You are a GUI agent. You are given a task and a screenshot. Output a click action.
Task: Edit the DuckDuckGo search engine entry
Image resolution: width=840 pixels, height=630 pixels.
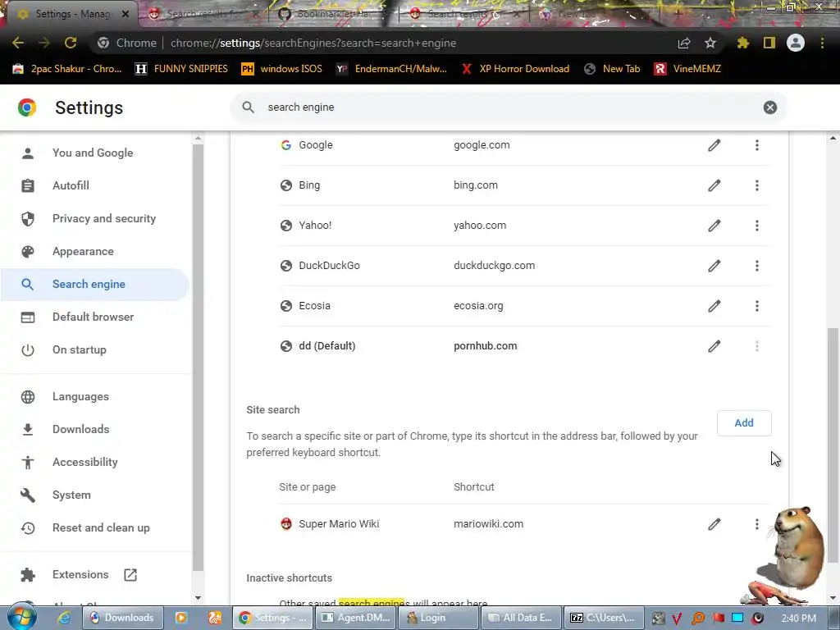pos(714,266)
